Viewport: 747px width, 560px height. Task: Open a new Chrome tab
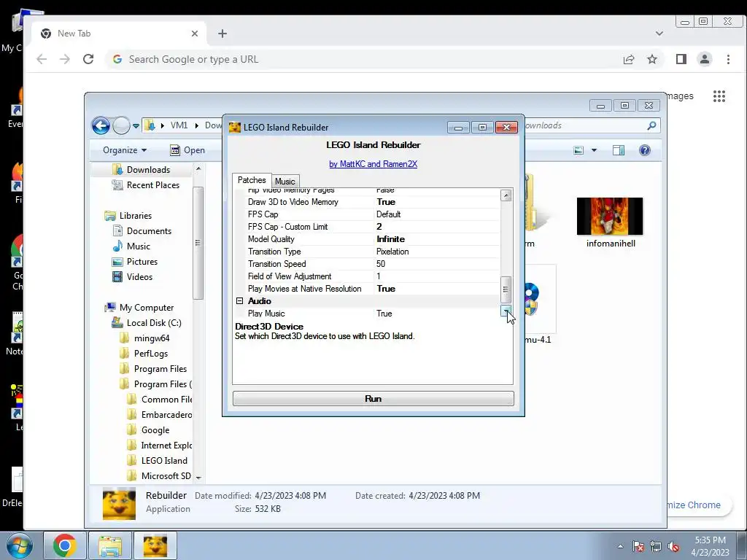click(222, 34)
